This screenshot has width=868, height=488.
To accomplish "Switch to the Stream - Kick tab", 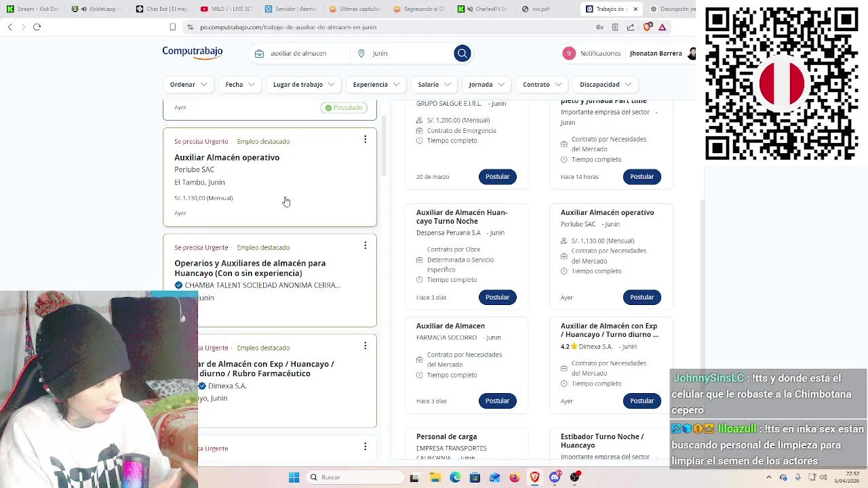I will (x=33, y=9).
